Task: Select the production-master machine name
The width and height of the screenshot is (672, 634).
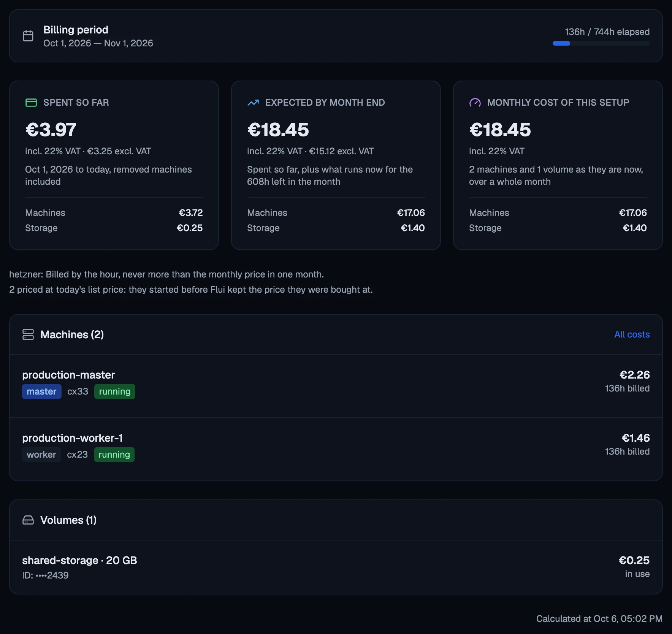Action: 68,375
